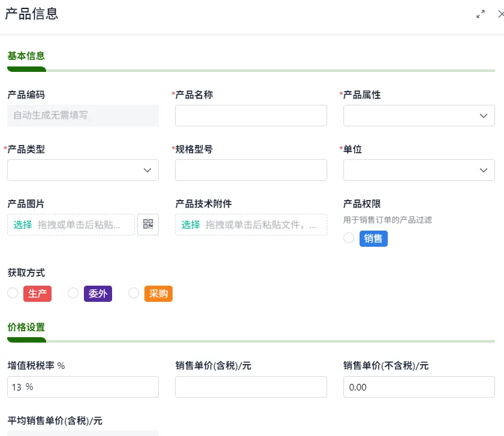
Task: Click the 销售单价(含税)/元 input box
Action: pos(251,387)
